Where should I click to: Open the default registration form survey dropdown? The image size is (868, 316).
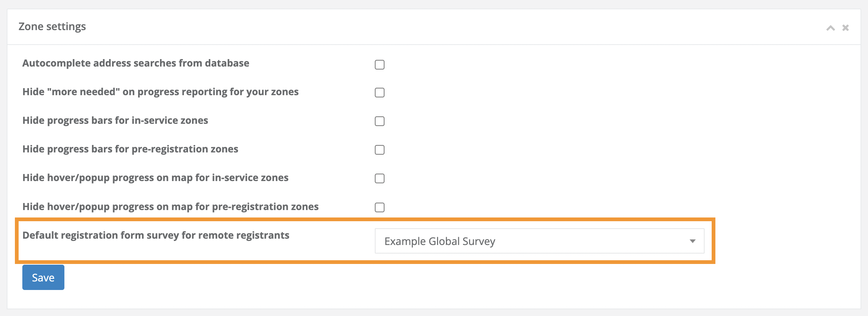[539, 241]
